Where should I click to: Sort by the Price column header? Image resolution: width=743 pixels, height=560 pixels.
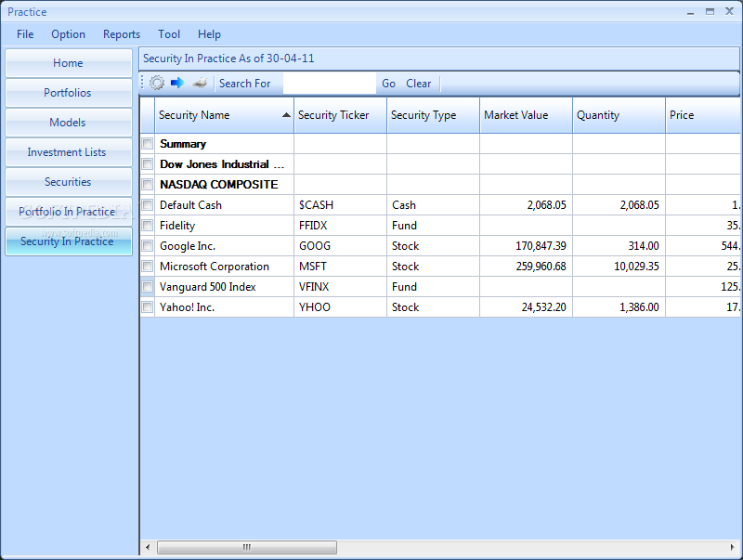[703, 115]
